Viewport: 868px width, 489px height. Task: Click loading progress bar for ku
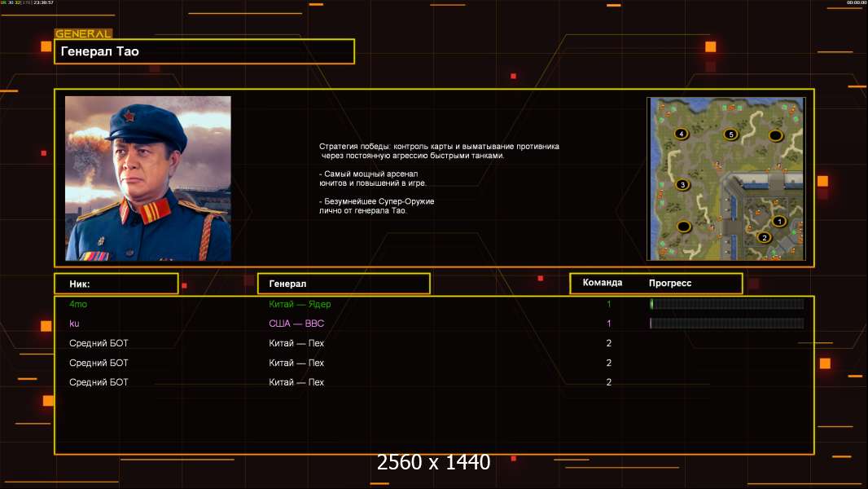click(727, 323)
